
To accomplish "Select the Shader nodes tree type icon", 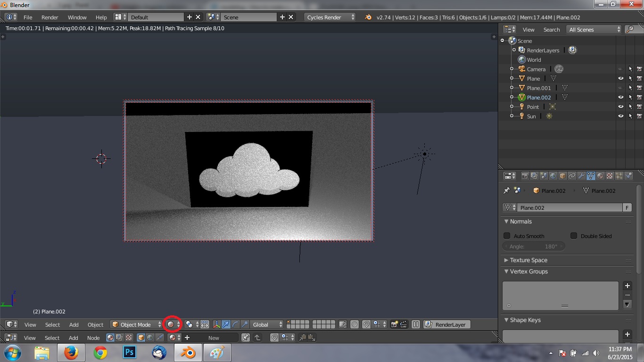I will coord(110,337).
